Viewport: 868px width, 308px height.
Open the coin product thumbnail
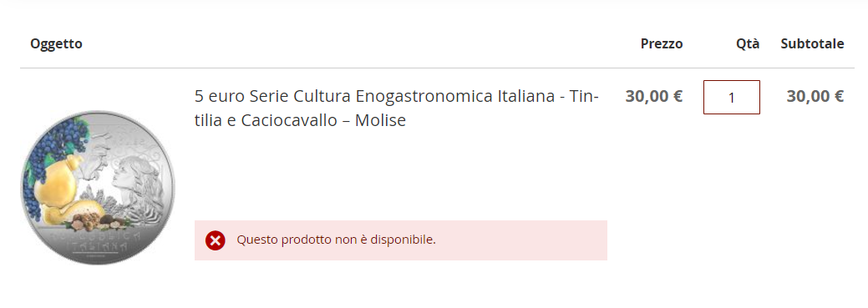pyautogui.click(x=98, y=187)
